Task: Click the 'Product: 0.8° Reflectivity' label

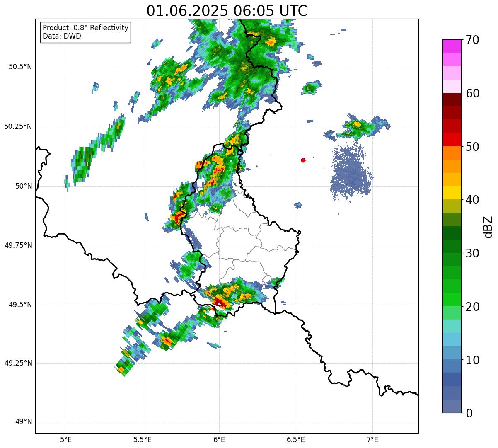Action: (86, 28)
